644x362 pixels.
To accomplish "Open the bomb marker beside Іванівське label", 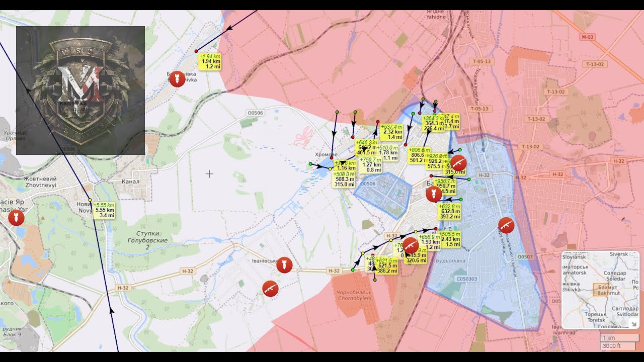I will tap(284, 265).
